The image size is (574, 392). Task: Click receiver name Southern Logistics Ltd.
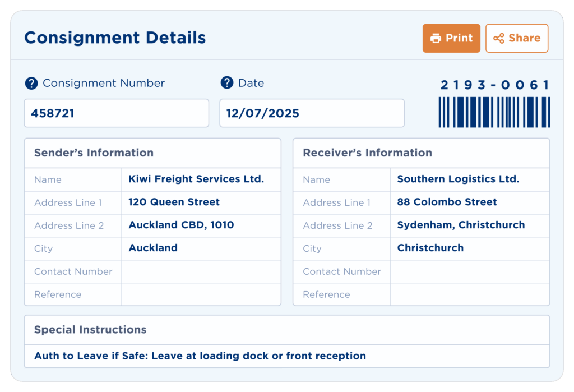pos(459,179)
